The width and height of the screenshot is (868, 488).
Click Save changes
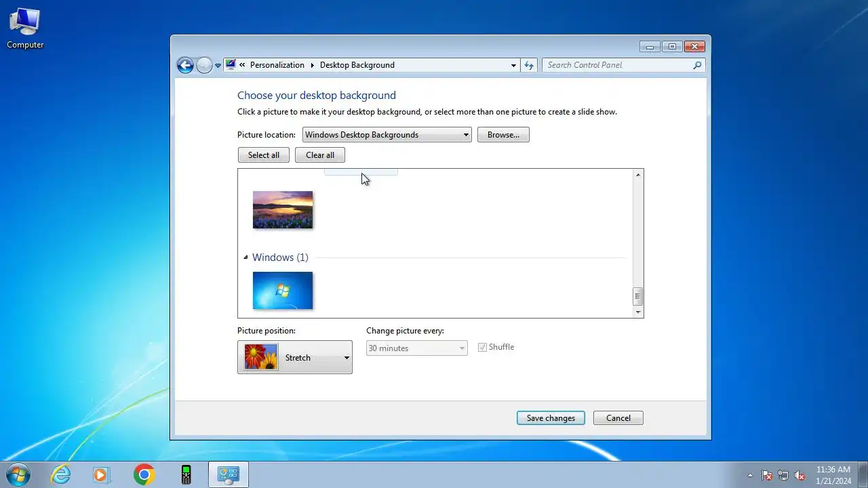point(551,418)
